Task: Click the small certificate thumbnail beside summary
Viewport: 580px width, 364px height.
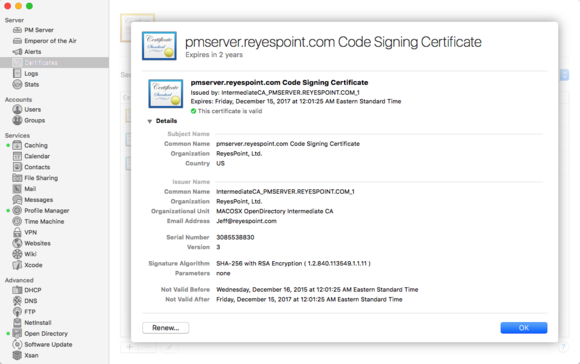Action: pyautogui.click(x=166, y=94)
